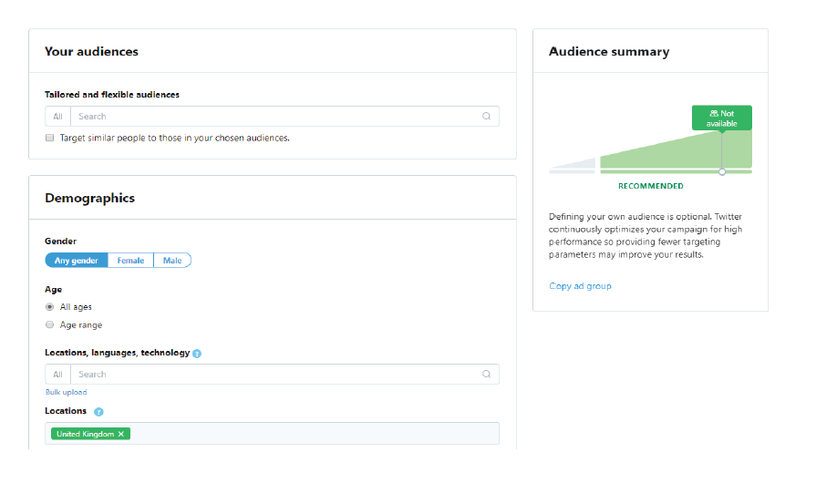Enable Target similar people checkbox
This screenshot has width=816, height=504.
coord(50,139)
